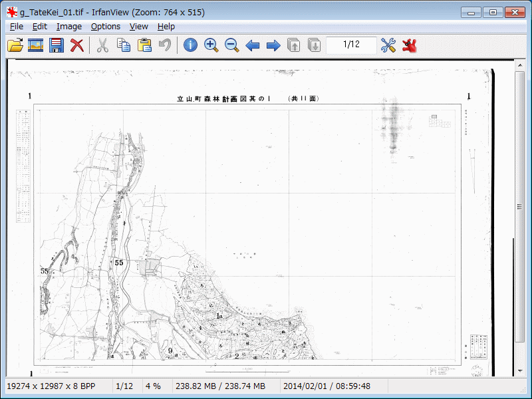Screen dimensions: 532x399
Task: Click the 1/12 page number field
Action: (x=351, y=45)
